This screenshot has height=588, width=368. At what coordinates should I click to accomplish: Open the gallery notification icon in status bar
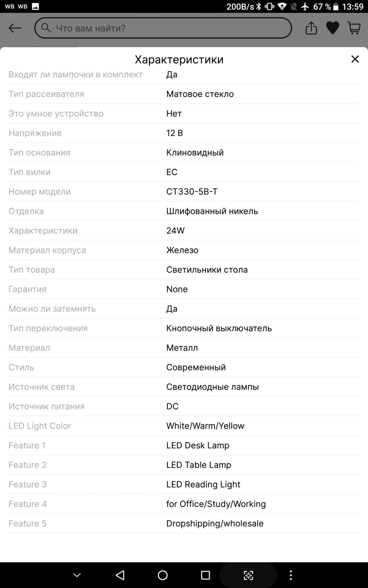click(35, 6)
